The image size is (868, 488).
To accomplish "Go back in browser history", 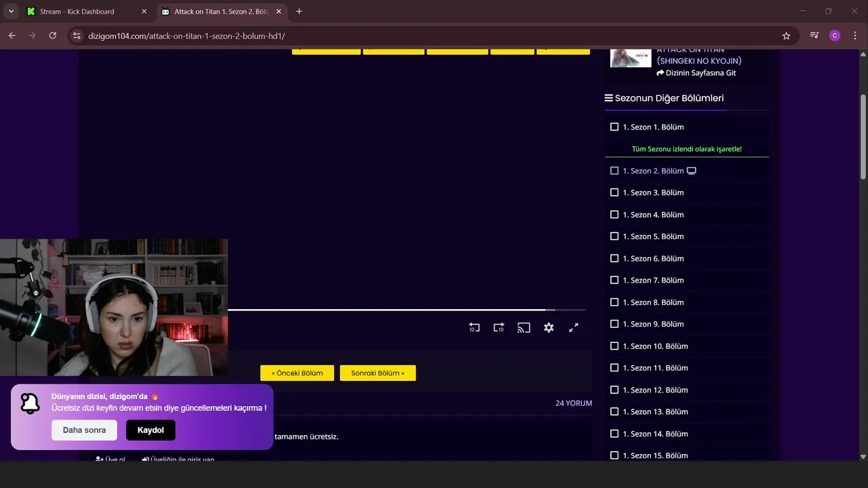I will (12, 36).
